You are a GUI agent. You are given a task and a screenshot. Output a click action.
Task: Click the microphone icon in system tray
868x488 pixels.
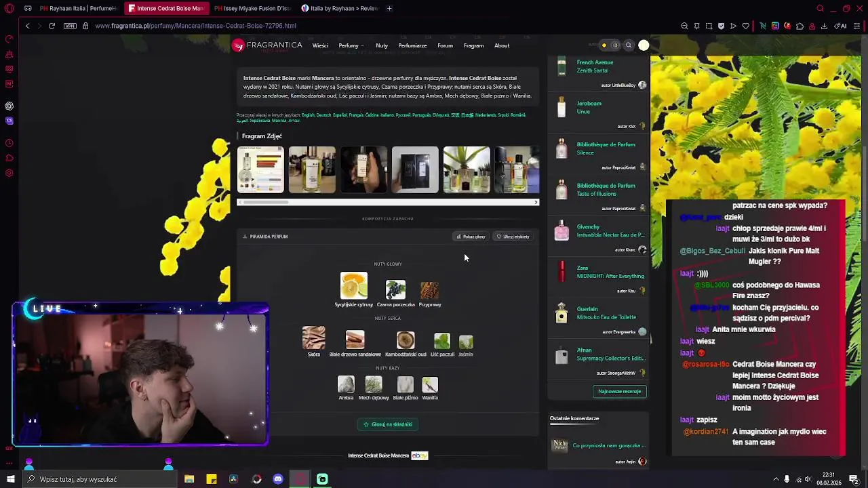pos(787,479)
